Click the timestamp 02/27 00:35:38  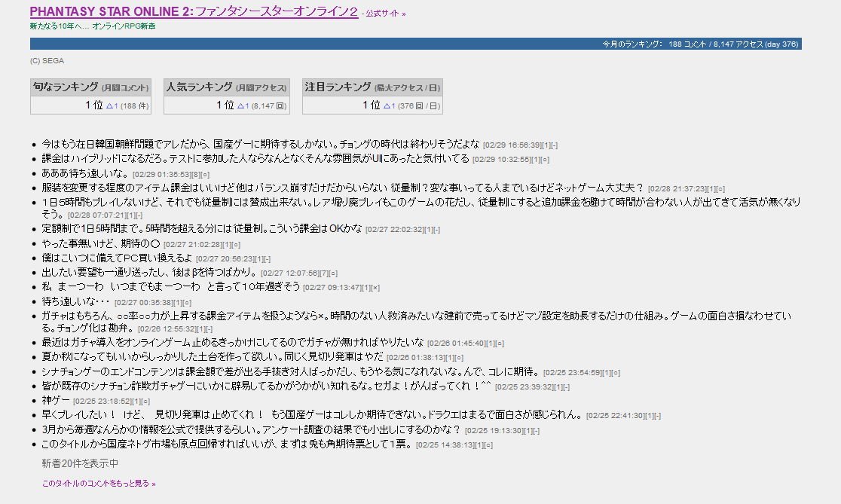point(144,302)
